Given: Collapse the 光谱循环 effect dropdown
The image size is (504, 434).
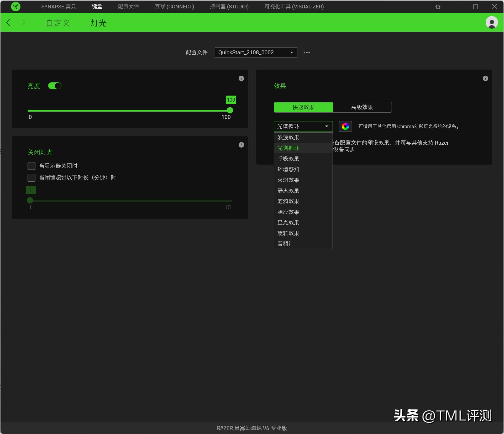Looking at the screenshot, I should pos(303,127).
